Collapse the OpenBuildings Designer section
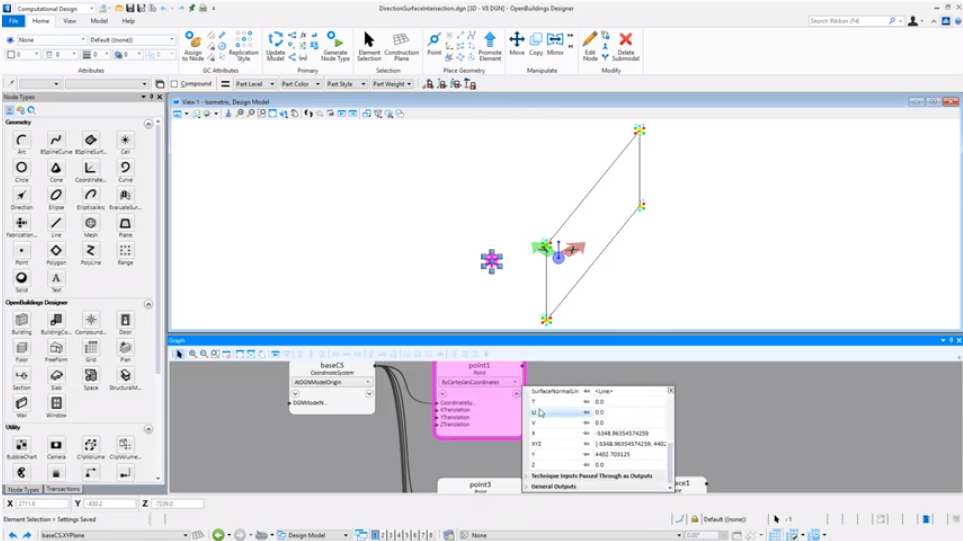This screenshot has height=541, width=963. click(x=149, y=303)
